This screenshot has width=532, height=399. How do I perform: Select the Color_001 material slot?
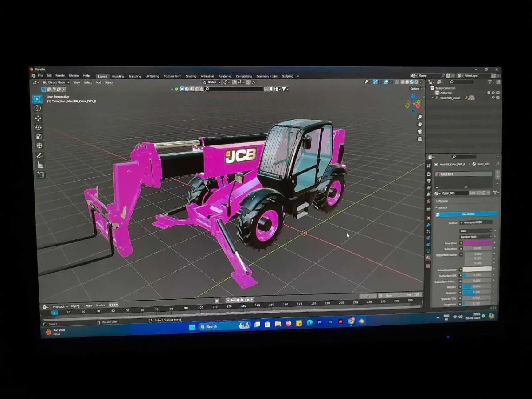tap(463, 174)
